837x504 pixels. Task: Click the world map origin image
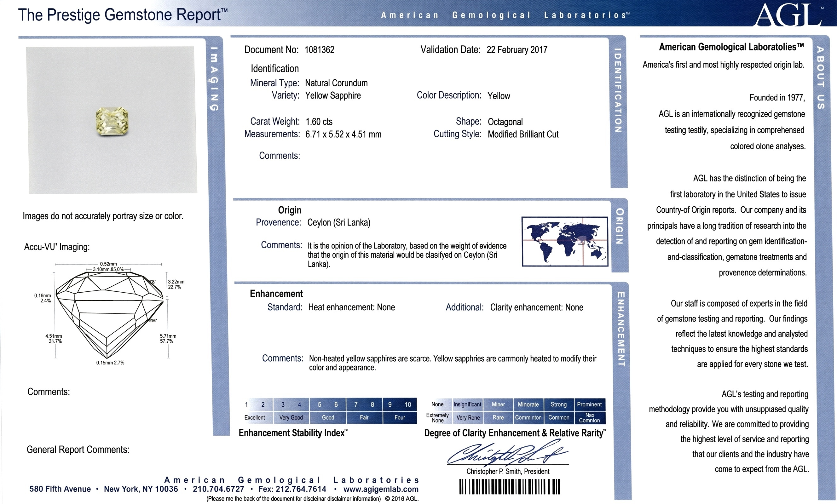pyautogui.click(x=565, y=242)
